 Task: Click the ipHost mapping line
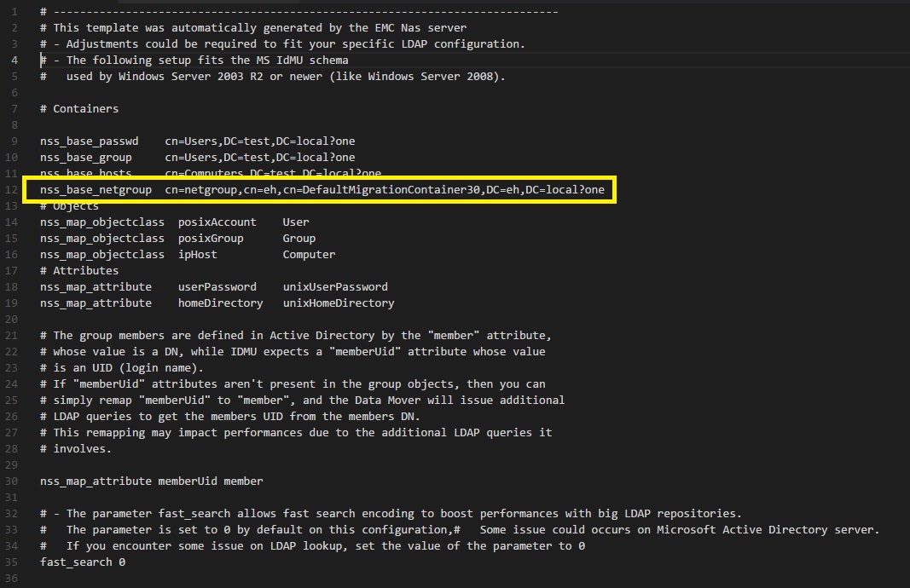click(x=196, y=254)
